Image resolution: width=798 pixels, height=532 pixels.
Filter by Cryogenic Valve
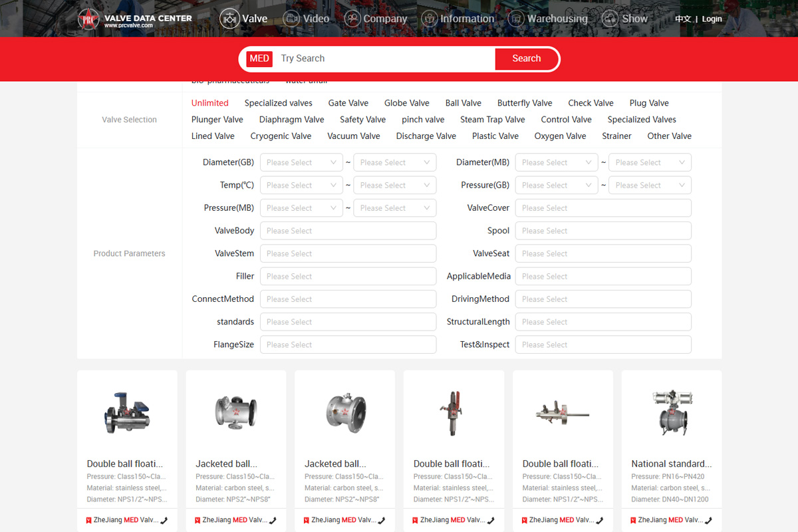(281, 136)
